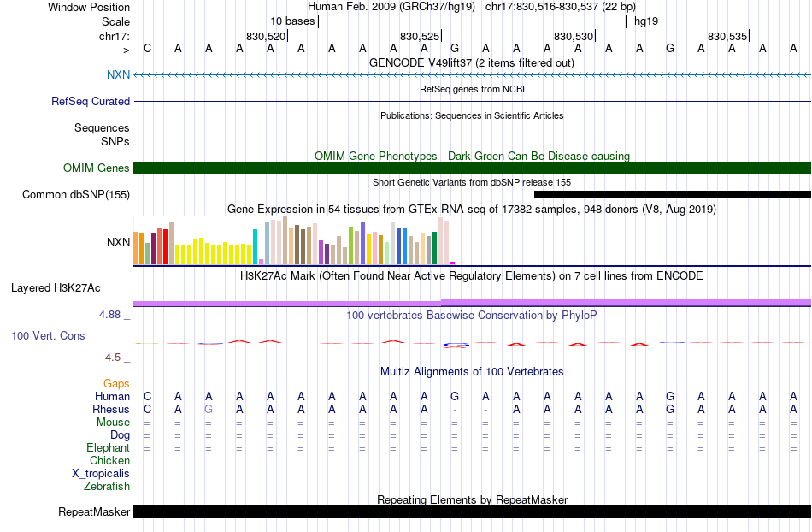Click the orange Gaps label

116,383
